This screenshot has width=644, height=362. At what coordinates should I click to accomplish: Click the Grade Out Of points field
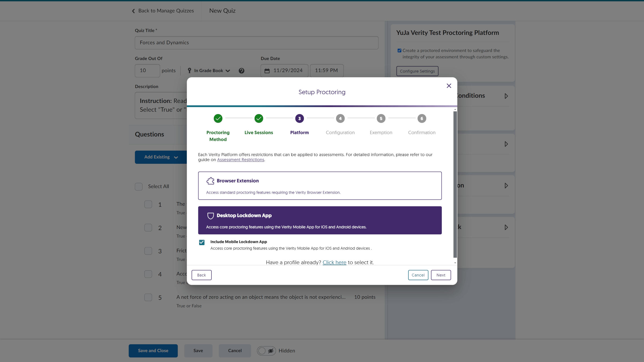(147, 71)
